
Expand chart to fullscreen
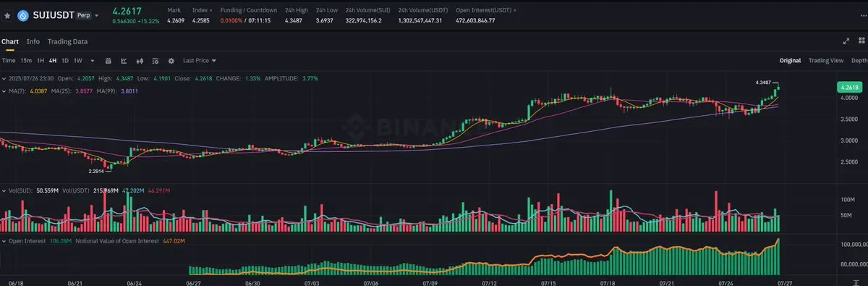coord(846,41)
